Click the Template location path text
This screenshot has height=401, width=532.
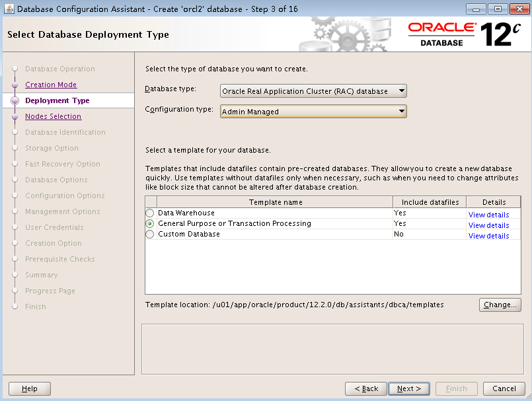(328, 305)
